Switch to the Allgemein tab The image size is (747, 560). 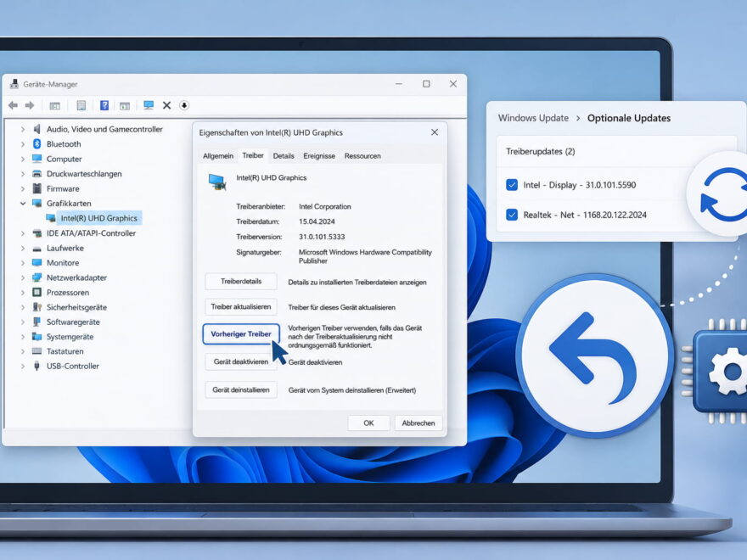[x=217, y=156]
